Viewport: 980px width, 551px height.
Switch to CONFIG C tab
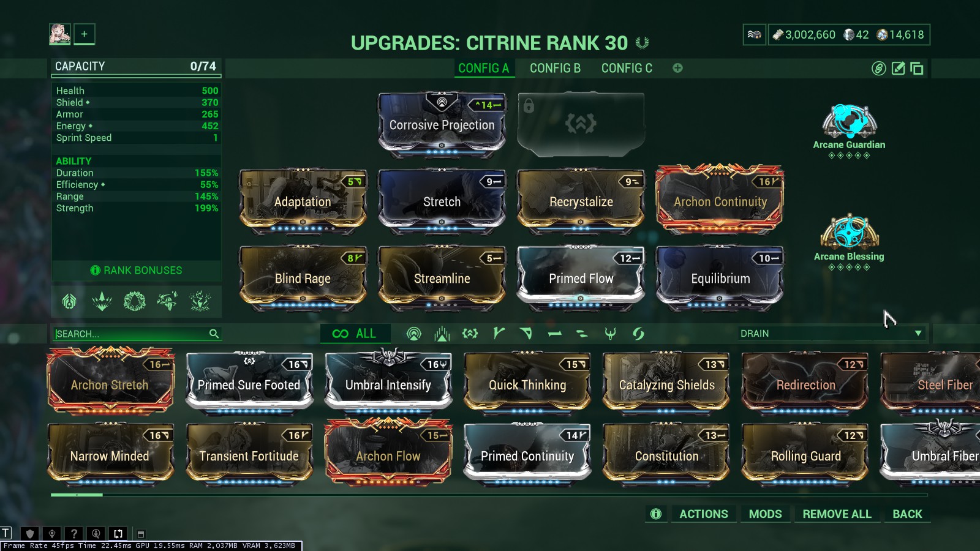coord(627,68)
